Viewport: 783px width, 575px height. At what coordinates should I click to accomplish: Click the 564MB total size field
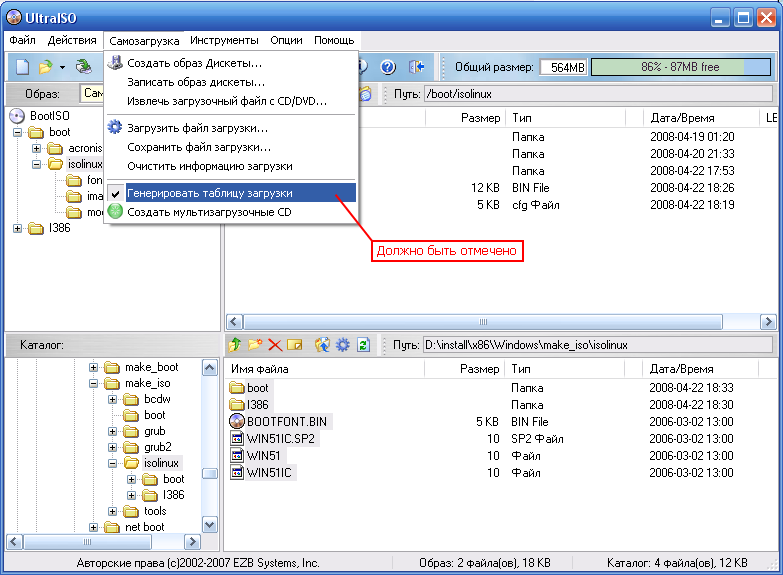point(564,67)
